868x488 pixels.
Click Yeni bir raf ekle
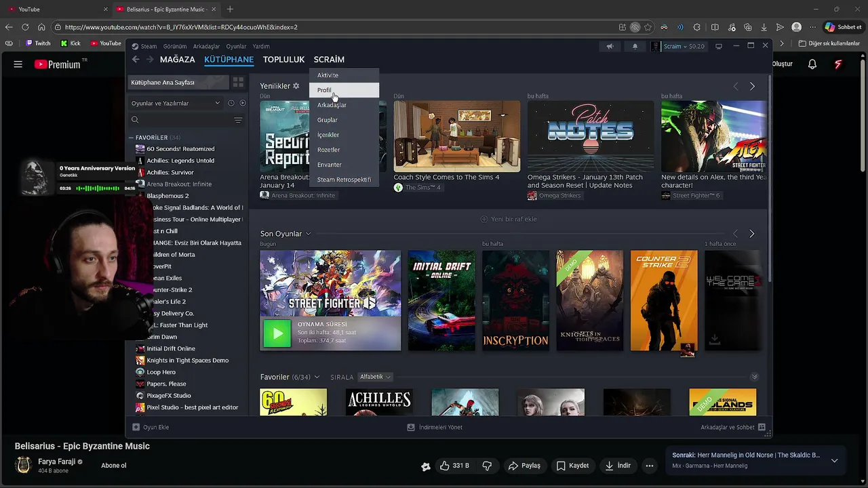click(509, 219)
